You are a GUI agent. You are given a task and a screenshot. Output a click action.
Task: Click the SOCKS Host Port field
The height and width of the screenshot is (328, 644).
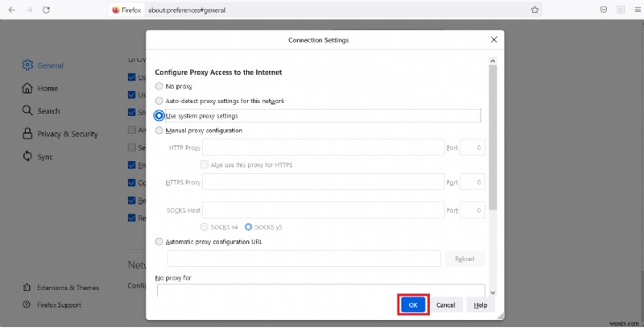473,210
